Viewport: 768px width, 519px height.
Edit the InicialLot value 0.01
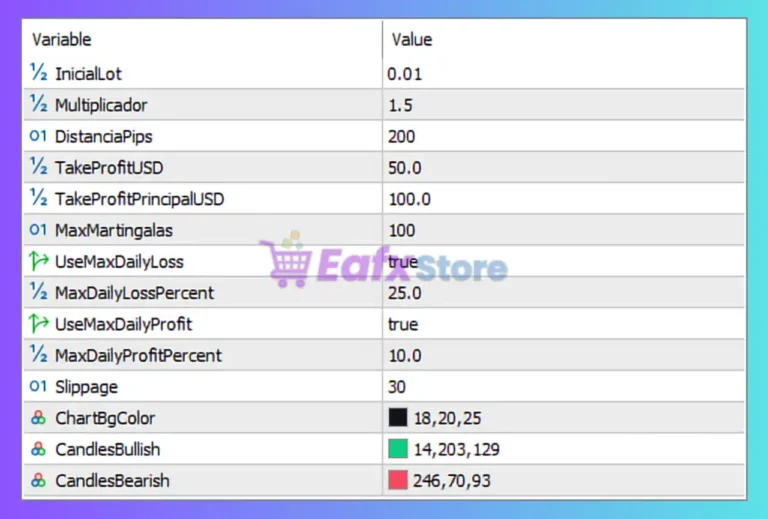click(405, 74)
